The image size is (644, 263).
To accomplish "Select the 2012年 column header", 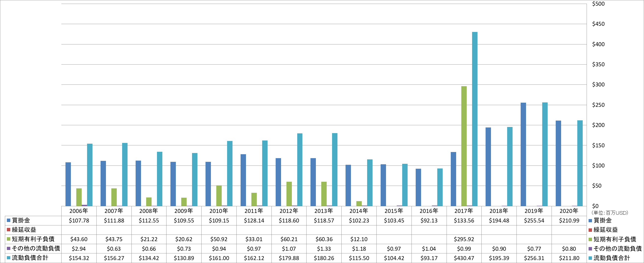I will point(289,211).
